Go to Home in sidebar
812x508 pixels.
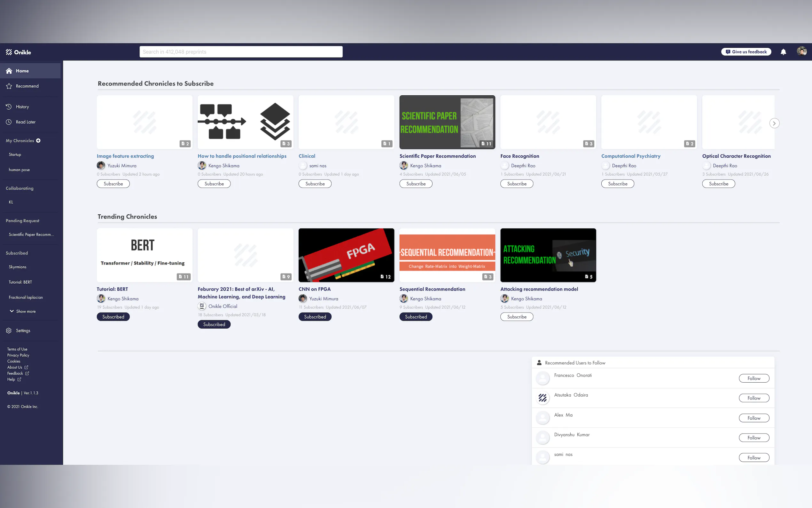[22, 71]
